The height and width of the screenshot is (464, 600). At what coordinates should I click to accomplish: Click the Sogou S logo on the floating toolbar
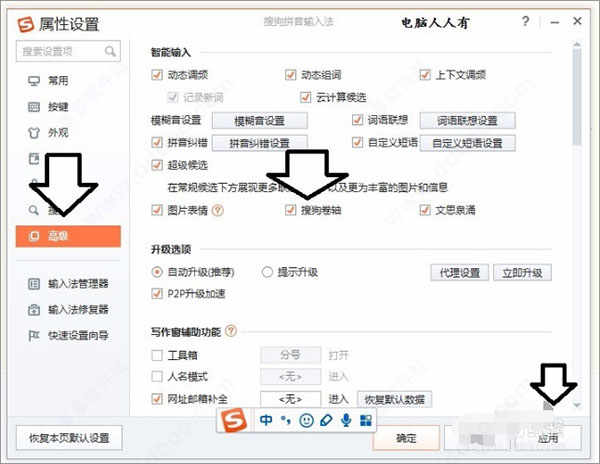tap(234, 420)
